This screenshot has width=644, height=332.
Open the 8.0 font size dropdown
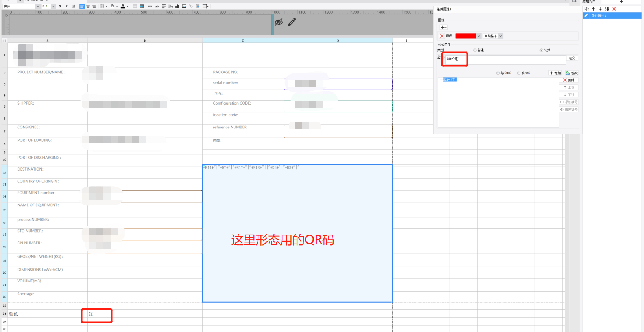point(53,6)
